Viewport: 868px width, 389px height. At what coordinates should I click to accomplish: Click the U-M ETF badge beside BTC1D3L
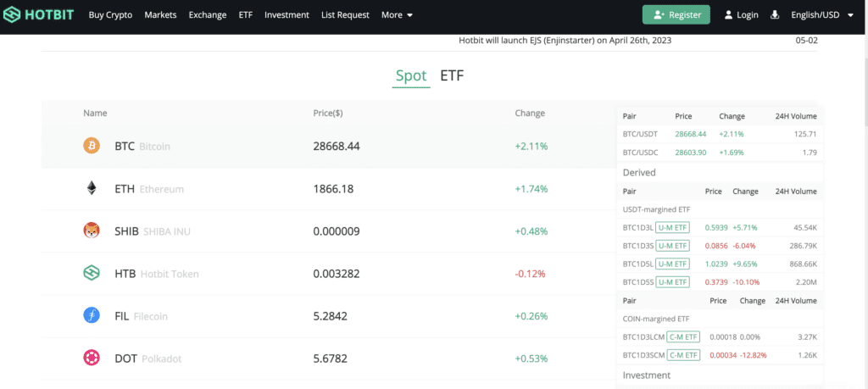(672, 227)
